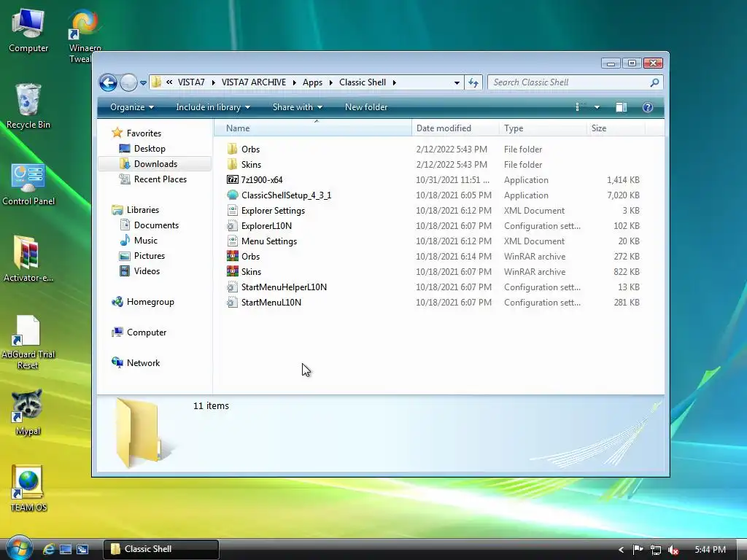Open Documents library
747x560 pixels.
point(156,225)
